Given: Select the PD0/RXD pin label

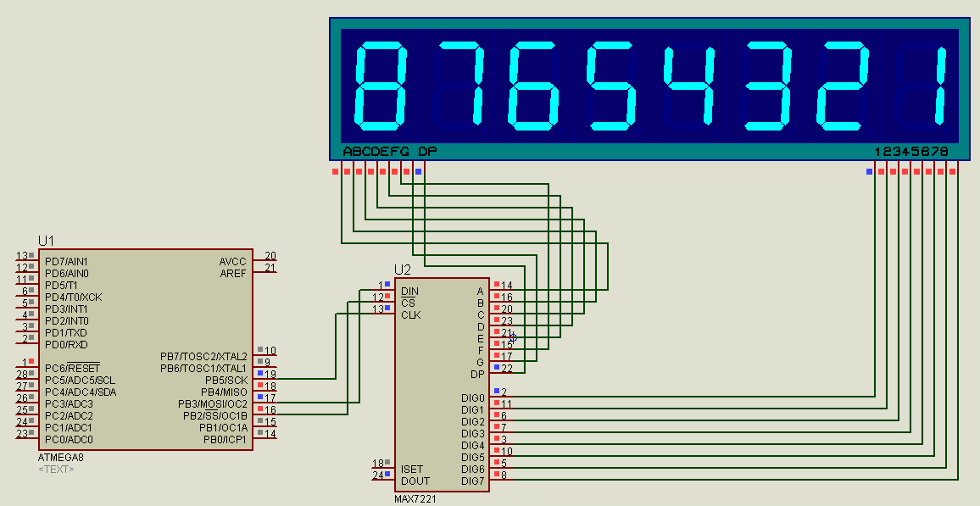Looking at the screenshot, I should (x=66, y=345).
